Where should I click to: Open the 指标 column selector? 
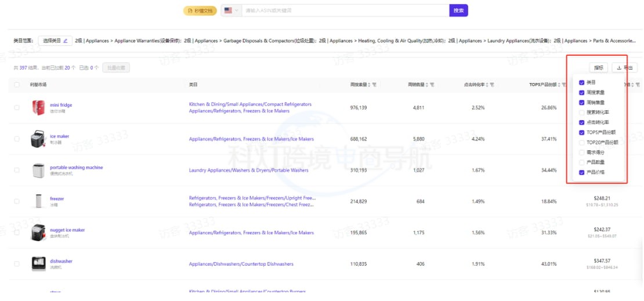[598, 68]
